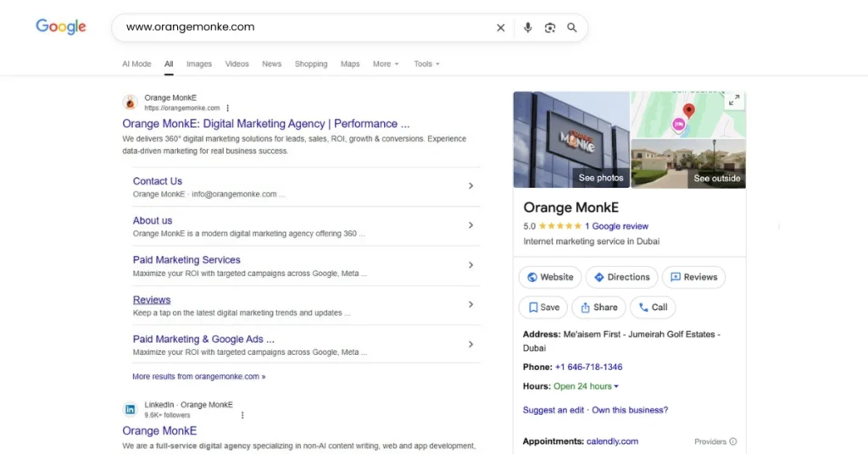Click More results from orangemonke.com
The width and height of the screenshot is (868, 454).
(x=198, y=377)
